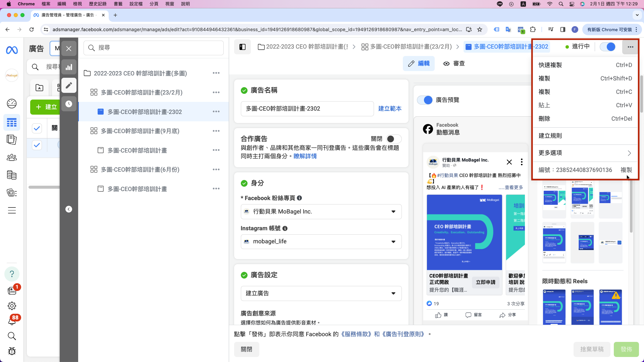Close the editing panel with X button
The image size is (644, 362).
point(69,49)
